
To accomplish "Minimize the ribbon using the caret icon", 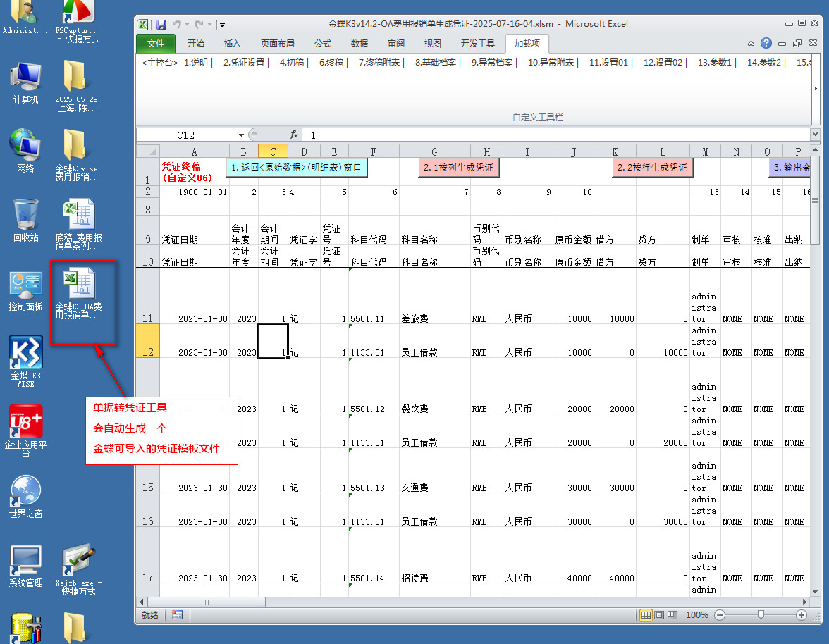I will point(751,43).
